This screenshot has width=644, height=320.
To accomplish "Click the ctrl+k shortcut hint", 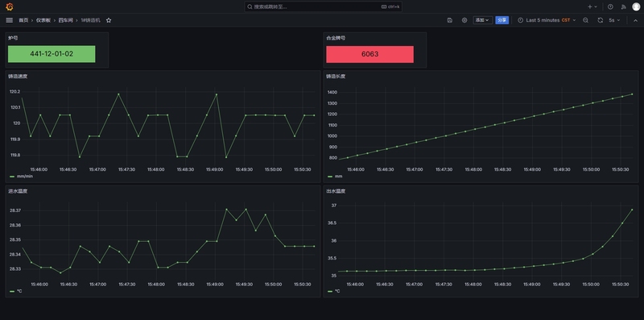I will click(390, 6).
